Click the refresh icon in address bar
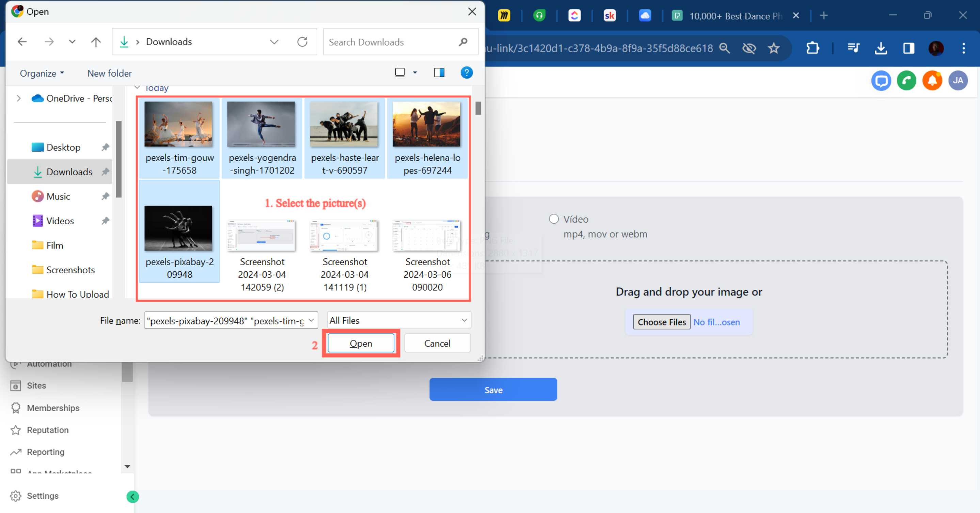This screenshot has width=980, height=513. click(x=302, y=42)
